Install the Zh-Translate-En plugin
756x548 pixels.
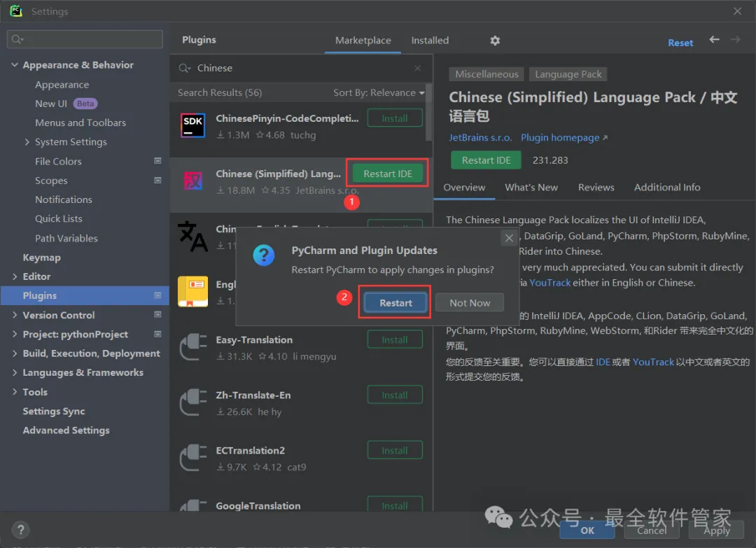(395, 395)
